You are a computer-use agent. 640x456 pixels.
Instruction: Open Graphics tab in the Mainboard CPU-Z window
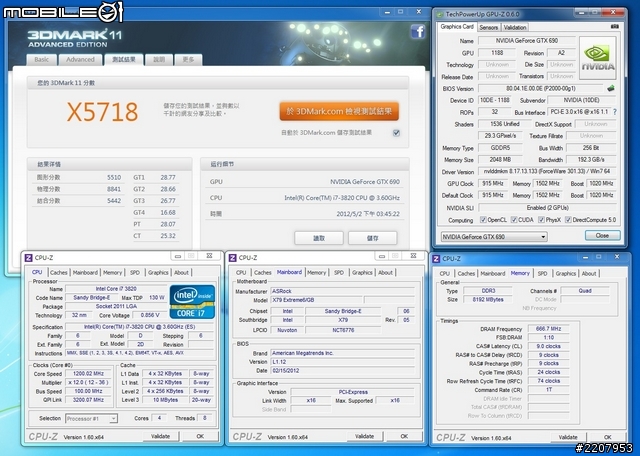[362, 272]
